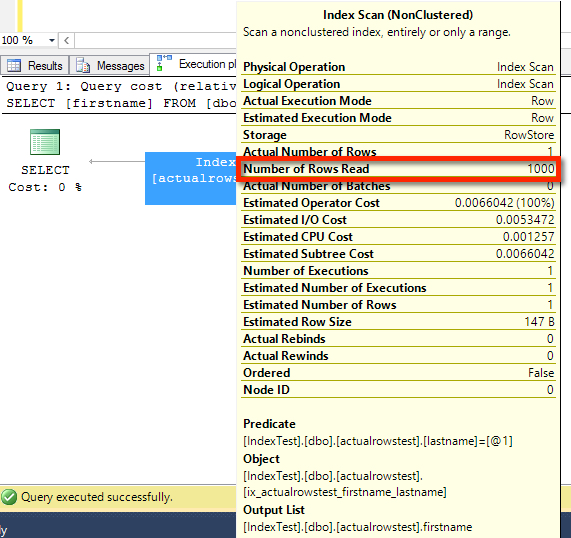Screen dimensions: 571x538
Task: Click 'SELECT' label under the operator icon
Action: (45, 170)
